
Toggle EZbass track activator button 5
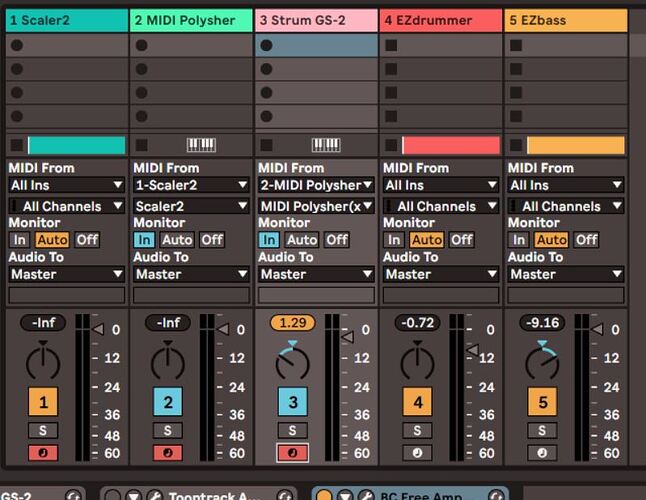pyautogui.click(x=542, y=402)
